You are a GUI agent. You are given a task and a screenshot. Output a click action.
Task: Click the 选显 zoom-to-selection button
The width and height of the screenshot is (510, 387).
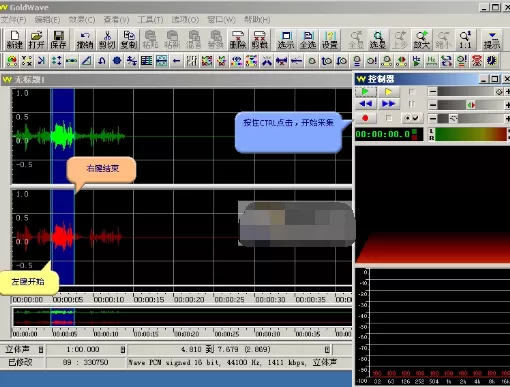click(378, 40)
